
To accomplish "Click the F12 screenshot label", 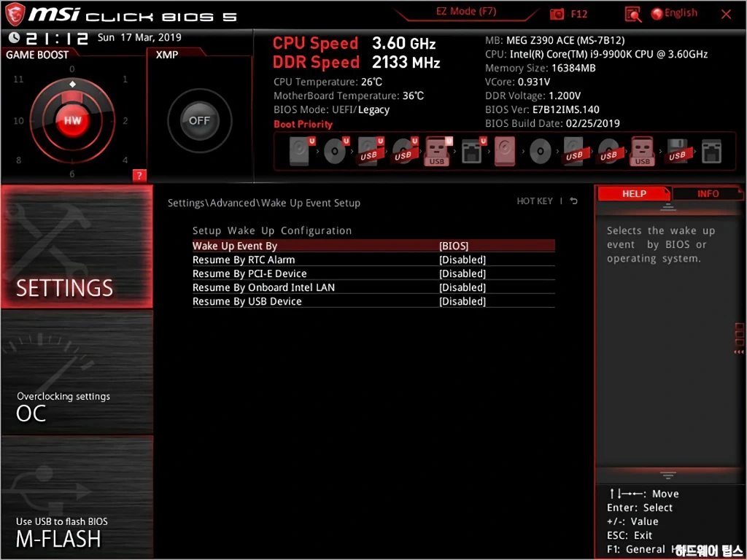I will pos(578,15).
